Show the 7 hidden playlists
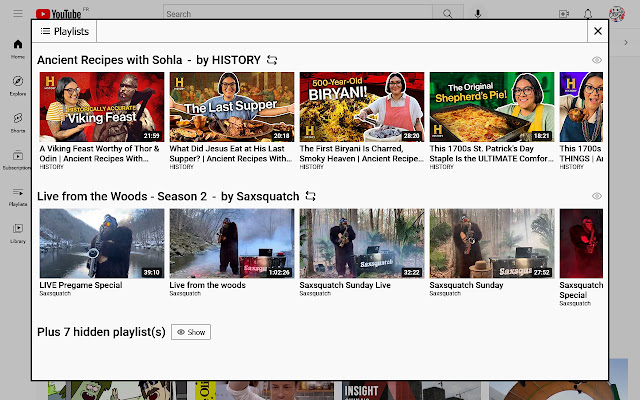Viewport: 640px width, 400px height. pos(191,332)
